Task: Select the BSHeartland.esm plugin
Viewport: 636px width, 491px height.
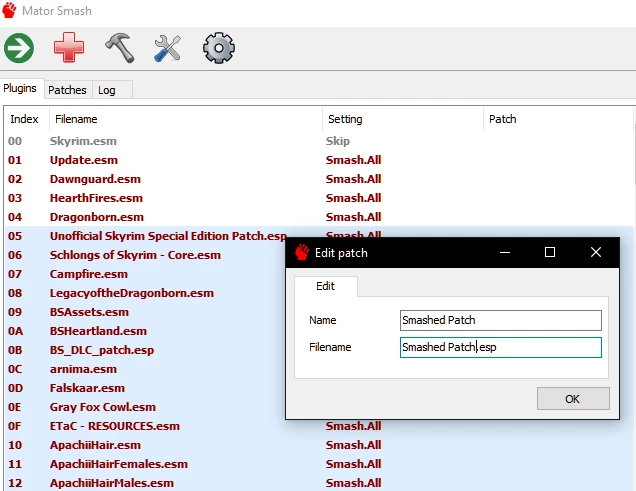Action: (x=98, y=331)
